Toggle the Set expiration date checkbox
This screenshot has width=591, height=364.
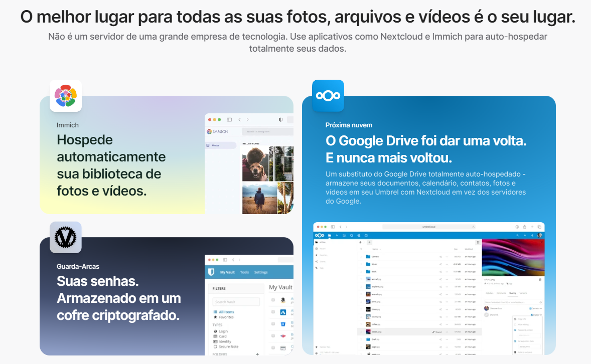[x=515, y=341]
